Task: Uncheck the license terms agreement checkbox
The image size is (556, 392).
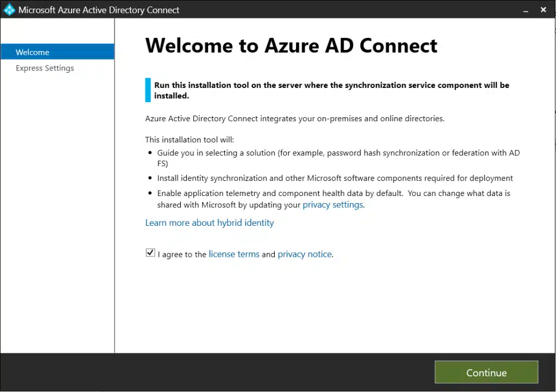Action: (150, 253)
